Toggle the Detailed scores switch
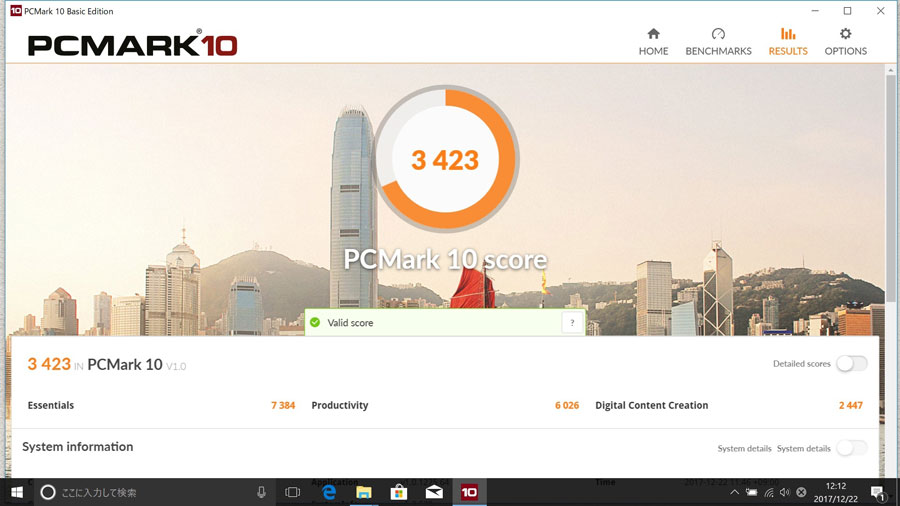The height and width of the screenshot is (506, 900). (x=852, y=363)
